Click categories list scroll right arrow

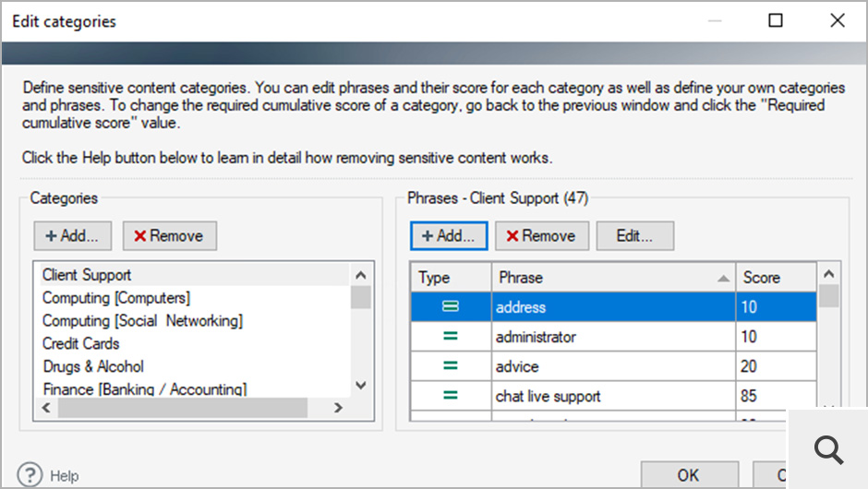click(x=338, y=408)
